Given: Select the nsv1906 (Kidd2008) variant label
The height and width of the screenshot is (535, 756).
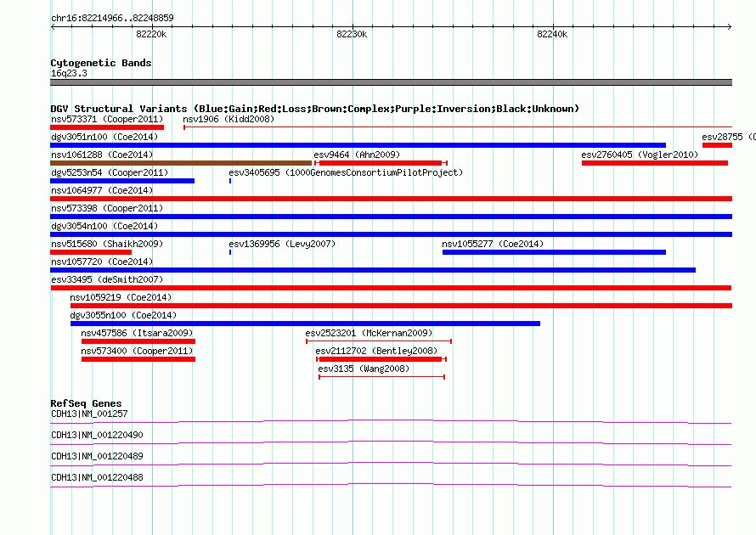Looking at the screenshot, I should pyautogui.click(x=228, y=119).
